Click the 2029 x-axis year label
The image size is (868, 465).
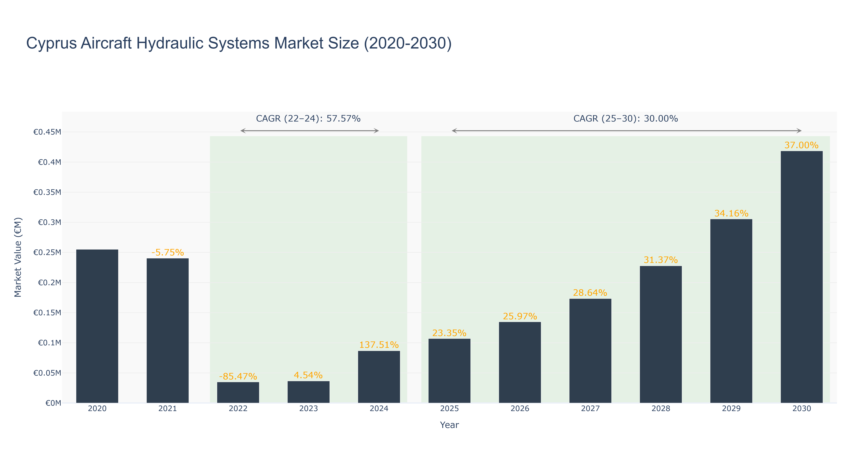731,408
